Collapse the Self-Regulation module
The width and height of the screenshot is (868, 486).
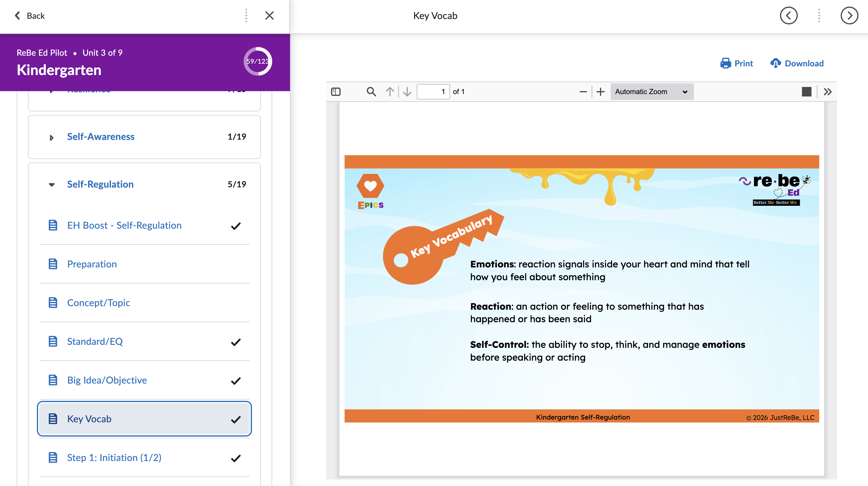[x=51, y=185]
